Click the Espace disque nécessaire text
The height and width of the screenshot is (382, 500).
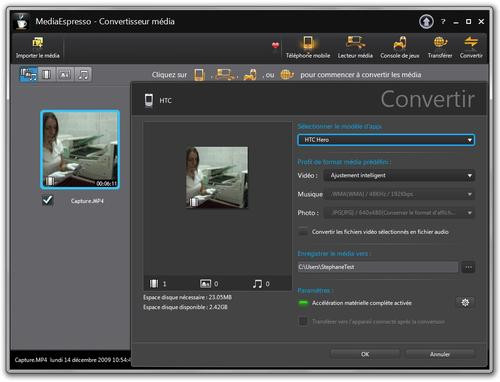[187, 297]
